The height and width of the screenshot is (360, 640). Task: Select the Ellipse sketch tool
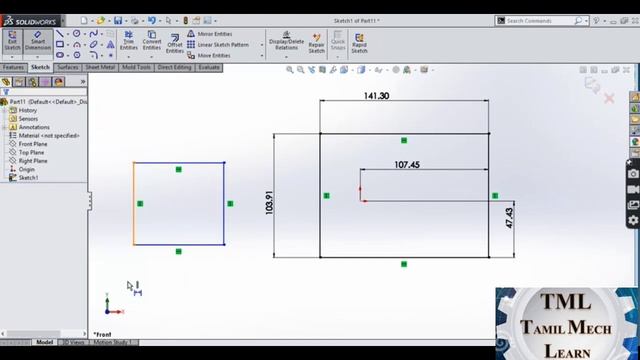(x=93, y=44)
